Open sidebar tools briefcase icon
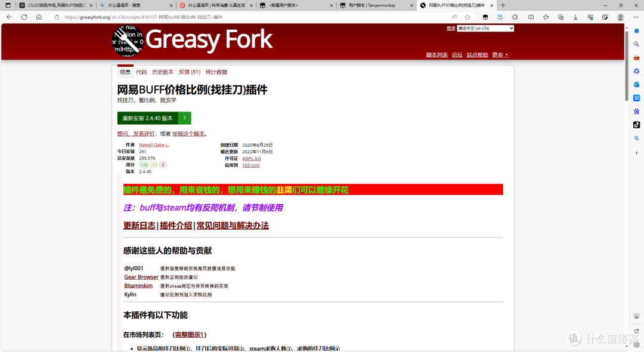 (636, 58)
